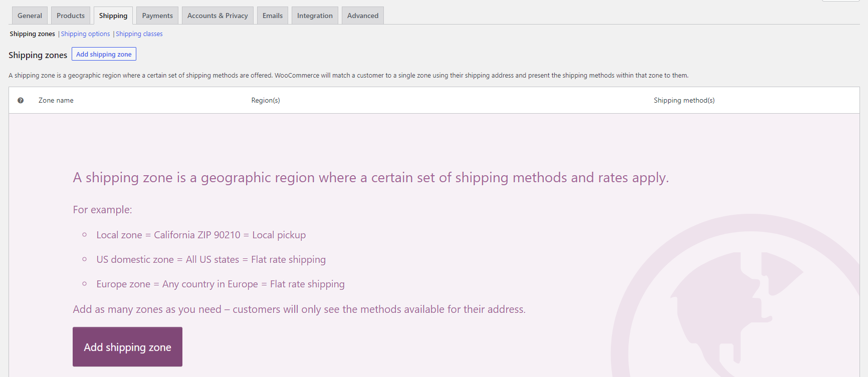
Task: Click the small outlined Add shipping zone button
Action: 104,54
